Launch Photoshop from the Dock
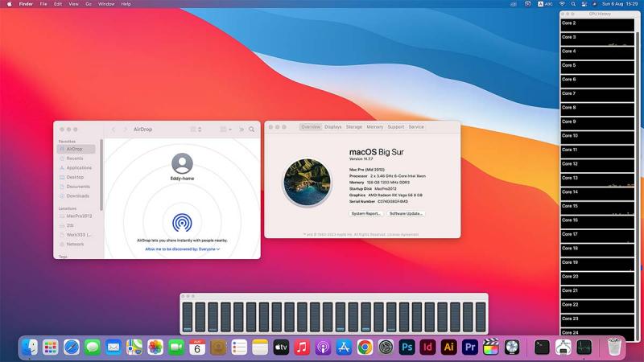The width and height of the screenshot is (644, 362). 407,348
